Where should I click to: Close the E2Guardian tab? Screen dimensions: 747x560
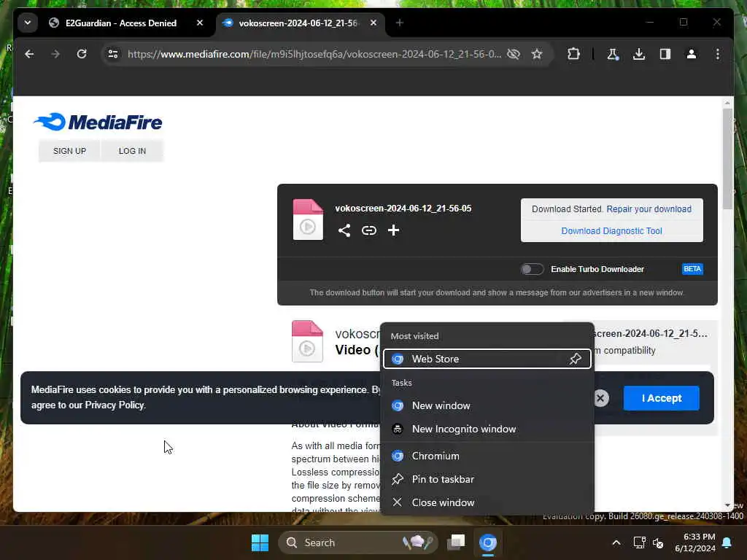200,23
